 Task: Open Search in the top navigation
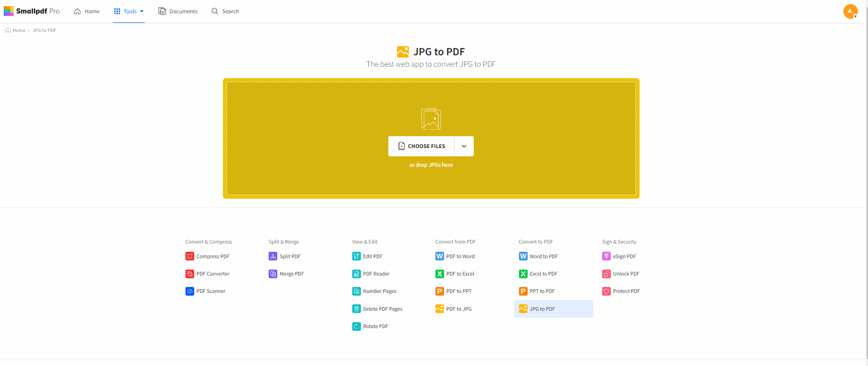[x=225, y=11]
